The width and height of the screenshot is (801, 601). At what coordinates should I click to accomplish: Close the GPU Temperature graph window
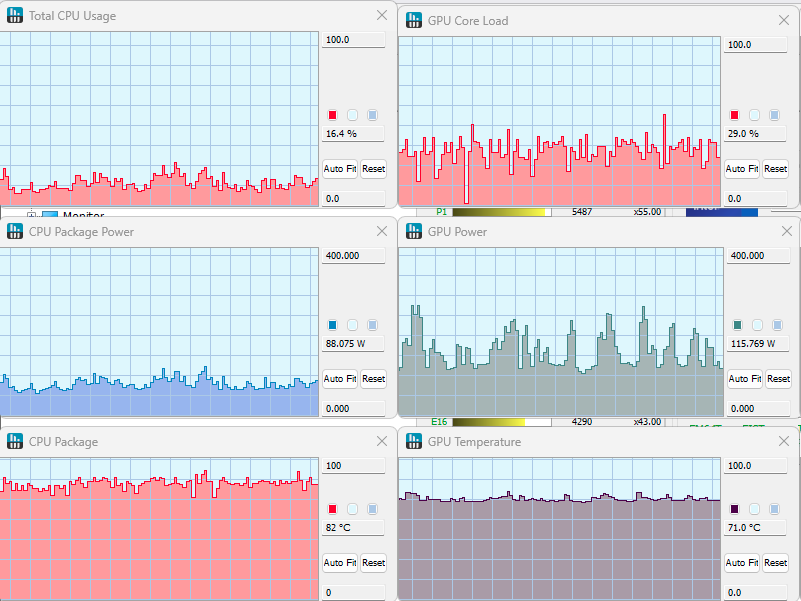(784, 441)
